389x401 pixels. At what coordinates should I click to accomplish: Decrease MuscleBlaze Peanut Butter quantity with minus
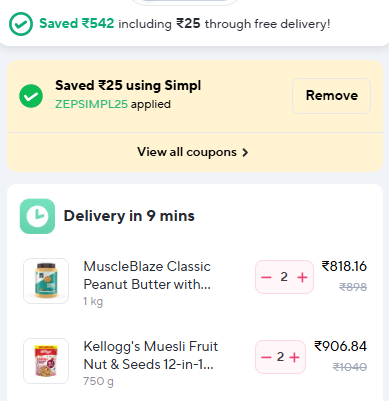click(x=266, y=277)
